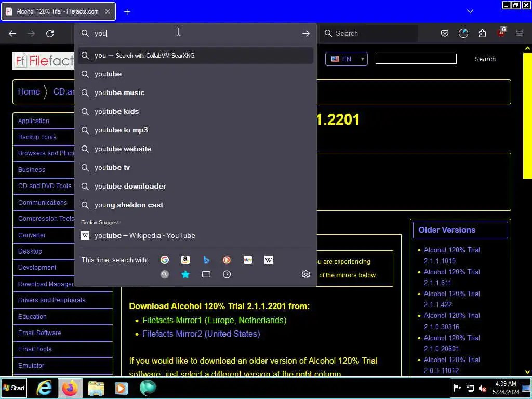This screenshot has width=532, height=399.
Task: Search this time with Amazon
Action: (x=185, y=260)
